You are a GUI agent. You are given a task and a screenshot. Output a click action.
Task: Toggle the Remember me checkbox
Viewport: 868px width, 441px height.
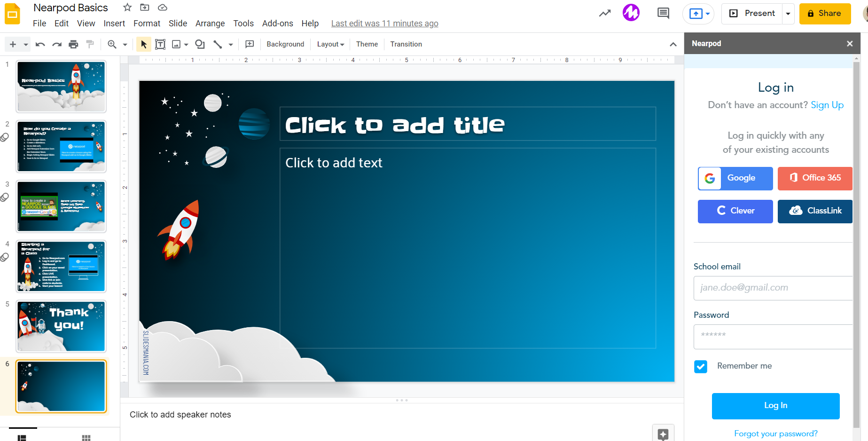[701, 367]
